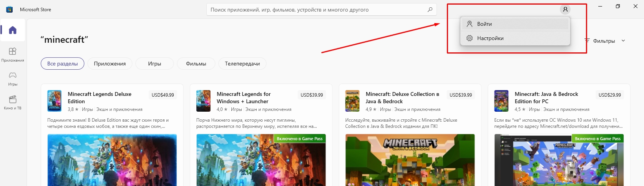The image size is (644, 186).
Task: Open the Home sidebar icon
Action: coord(13,30)
